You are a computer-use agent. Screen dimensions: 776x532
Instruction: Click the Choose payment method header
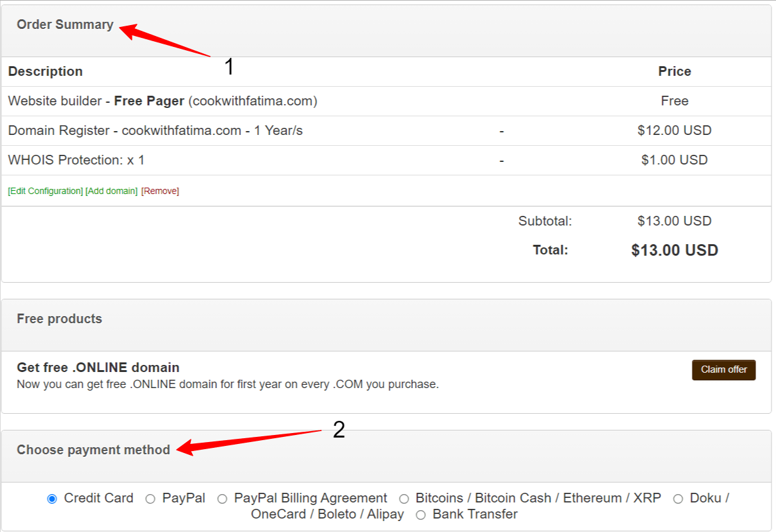tap(93, 450)
